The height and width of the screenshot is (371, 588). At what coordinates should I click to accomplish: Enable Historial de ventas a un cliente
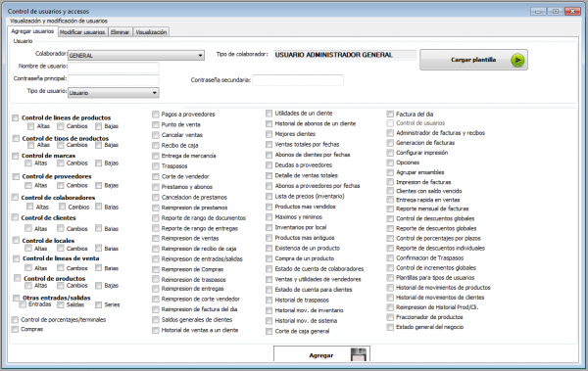pyautogui.click(x=155, y=330)
